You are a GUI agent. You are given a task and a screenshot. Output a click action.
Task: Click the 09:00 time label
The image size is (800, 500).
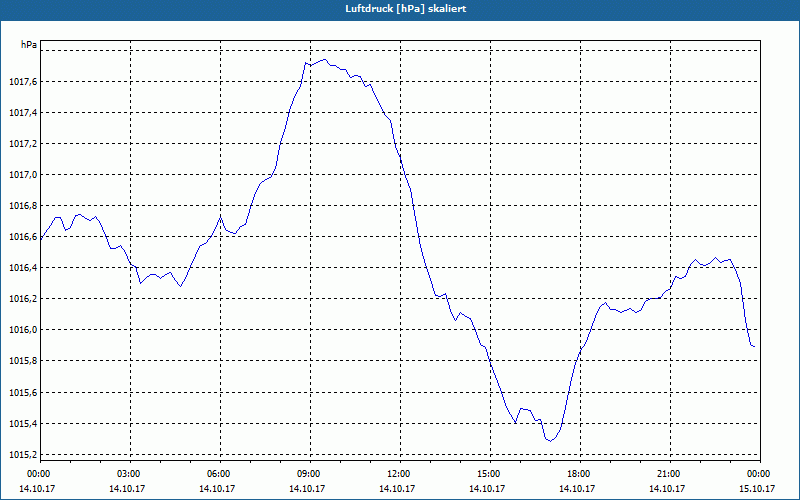pyautogui.click(x=310, y=474)
